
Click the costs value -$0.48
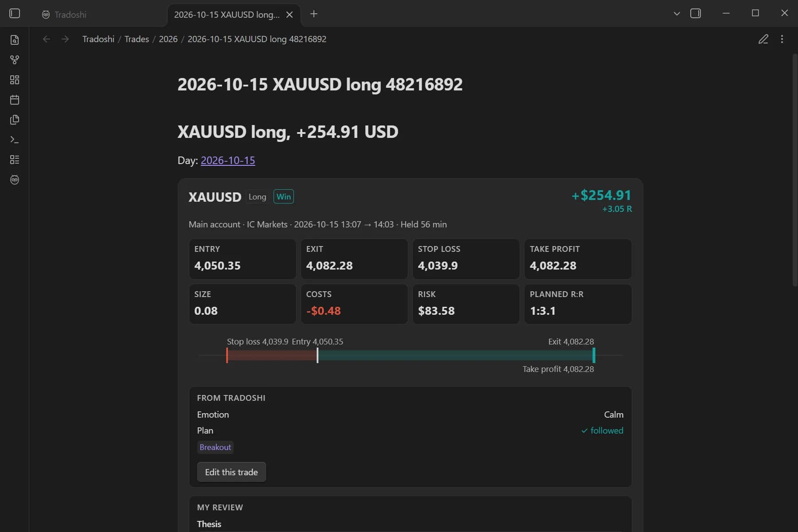click(323, 311)
